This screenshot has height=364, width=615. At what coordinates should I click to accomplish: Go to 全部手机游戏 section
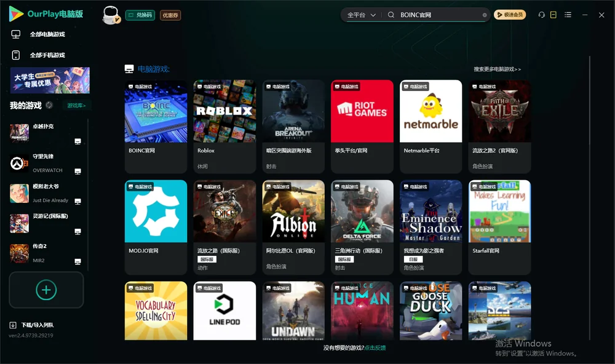pyautogui.click(x=38, y=55)
